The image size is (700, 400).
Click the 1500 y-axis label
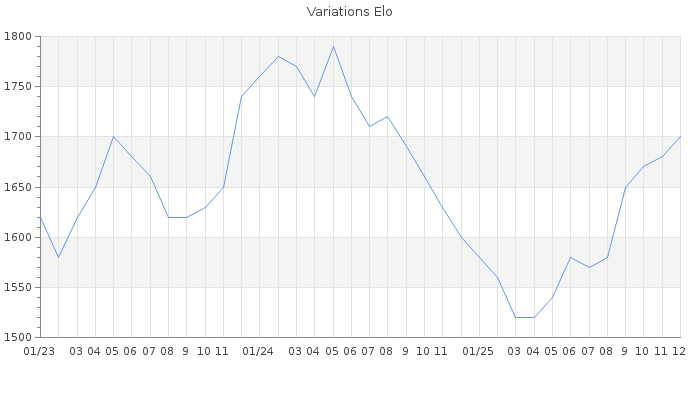[x=18, y=337]
